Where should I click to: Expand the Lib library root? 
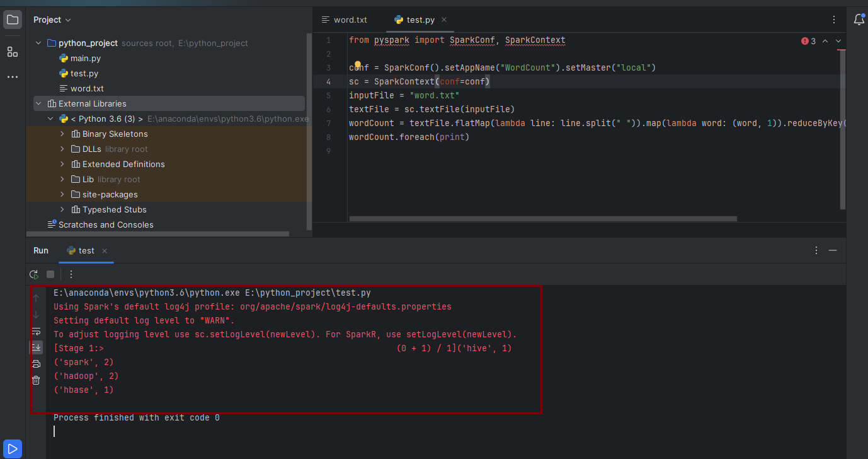[62, 179]
